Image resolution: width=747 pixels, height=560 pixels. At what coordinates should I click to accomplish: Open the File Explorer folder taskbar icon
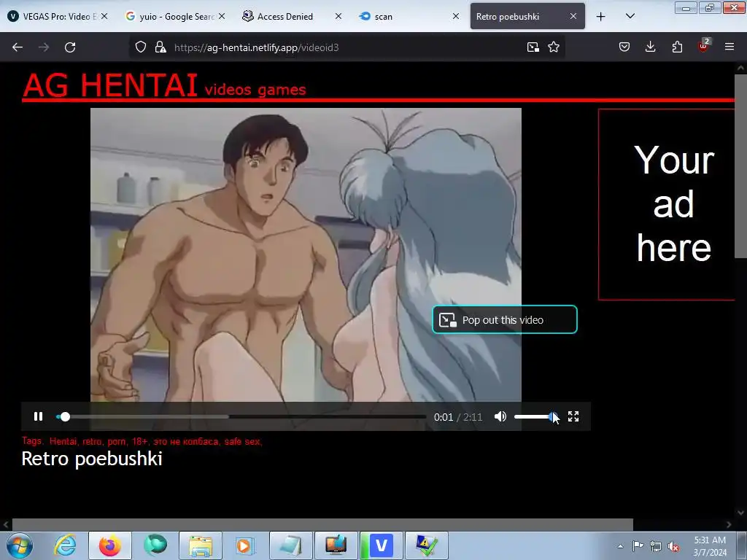201,545
